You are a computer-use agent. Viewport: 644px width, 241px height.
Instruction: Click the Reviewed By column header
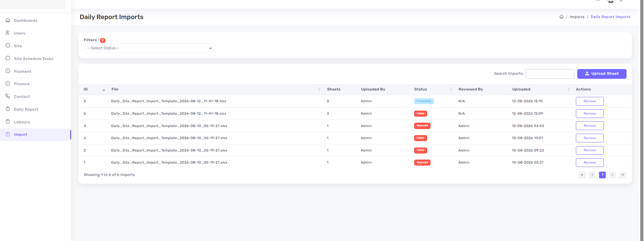470,89
